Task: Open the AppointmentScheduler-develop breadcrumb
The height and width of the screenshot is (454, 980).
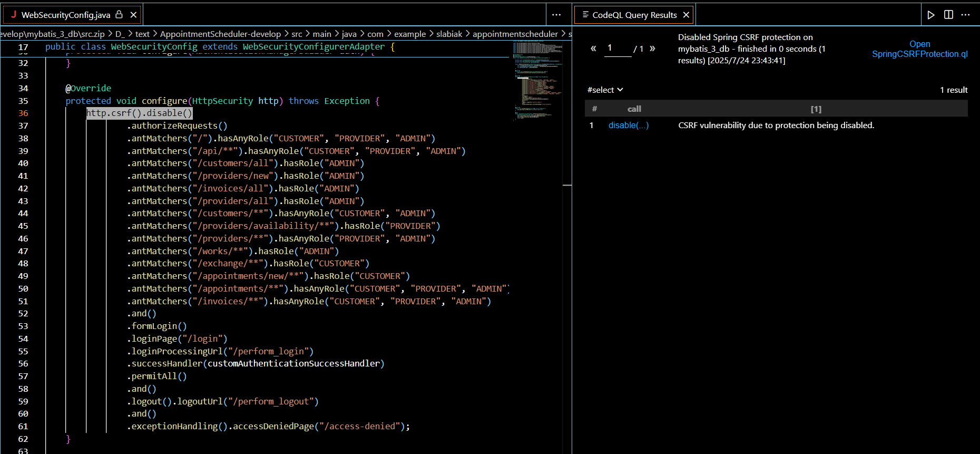Action: pyautogui.click(x=220, y=34)
